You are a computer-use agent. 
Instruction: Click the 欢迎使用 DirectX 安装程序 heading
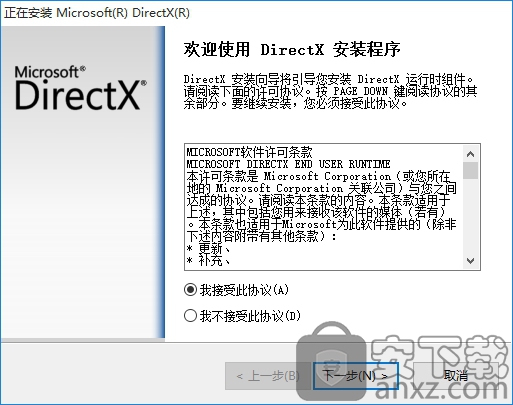pos(292,50)
